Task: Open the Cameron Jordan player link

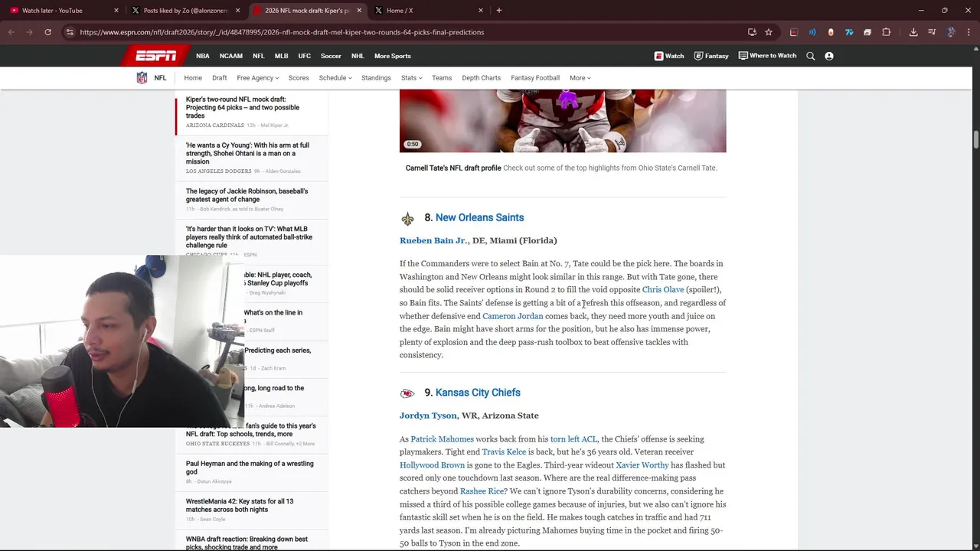Action: (513, 316)
